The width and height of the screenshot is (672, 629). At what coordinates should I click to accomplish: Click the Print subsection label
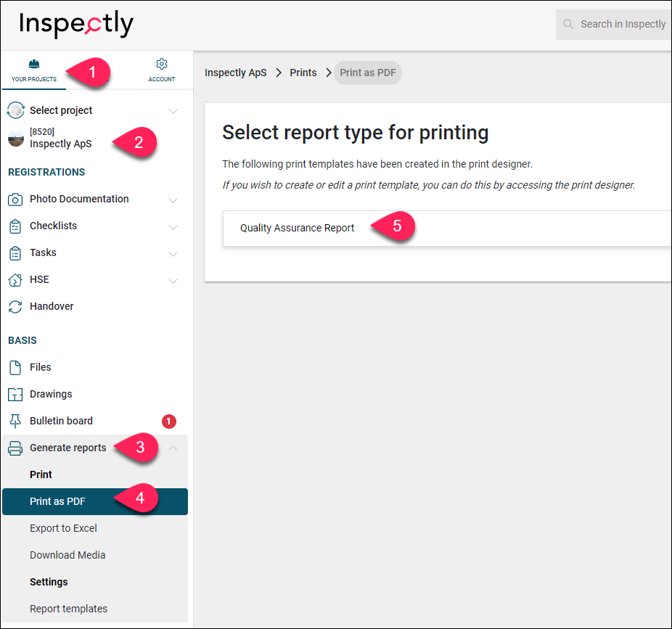click(41, 474)
